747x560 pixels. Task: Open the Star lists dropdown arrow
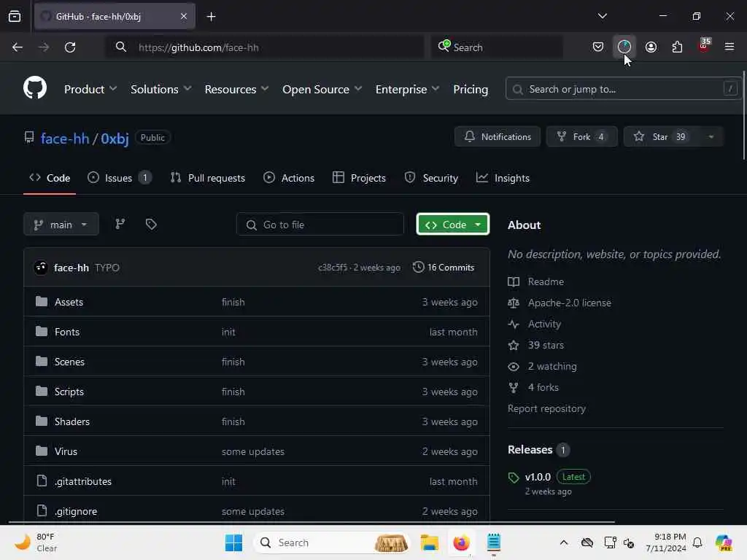pos(711,136)
